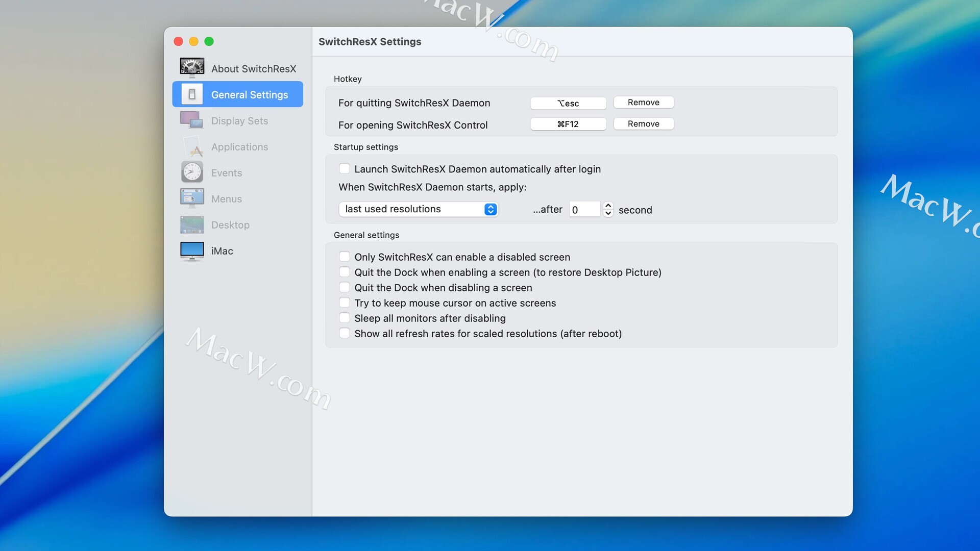
Task: Select General Settings in sidebar
Action: (x=238, y=94)
